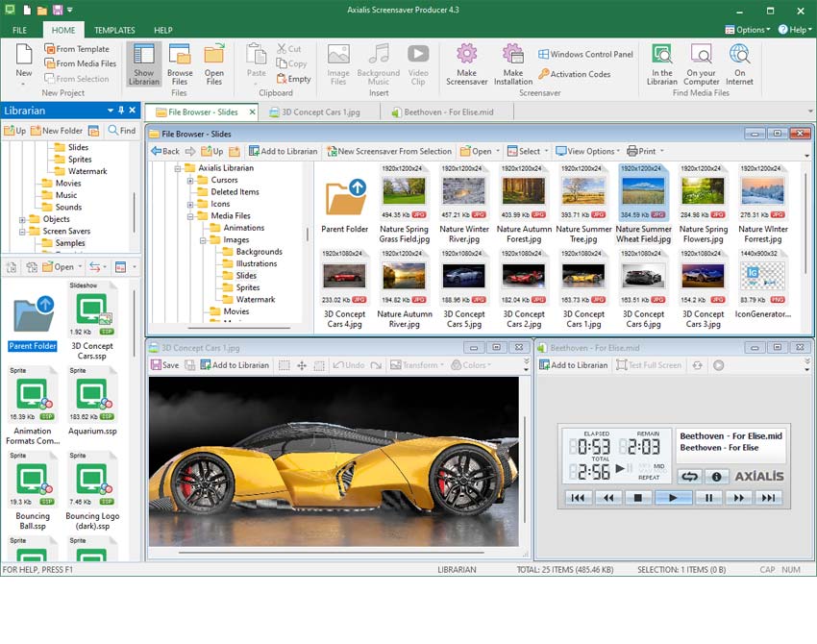Screen dimensions: 817x644
Task: Click the Windows Control Panel button
Action: 586,55
